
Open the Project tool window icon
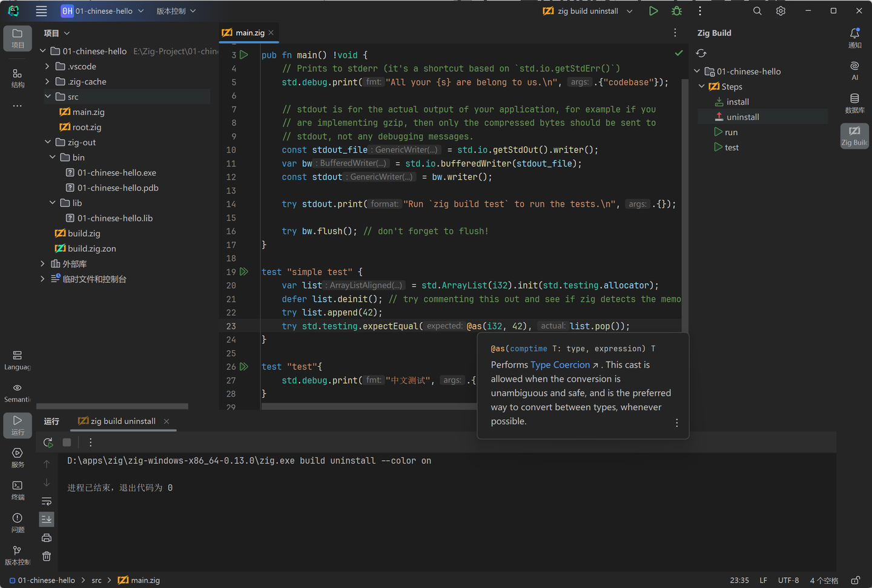click(x=18, y=38)
